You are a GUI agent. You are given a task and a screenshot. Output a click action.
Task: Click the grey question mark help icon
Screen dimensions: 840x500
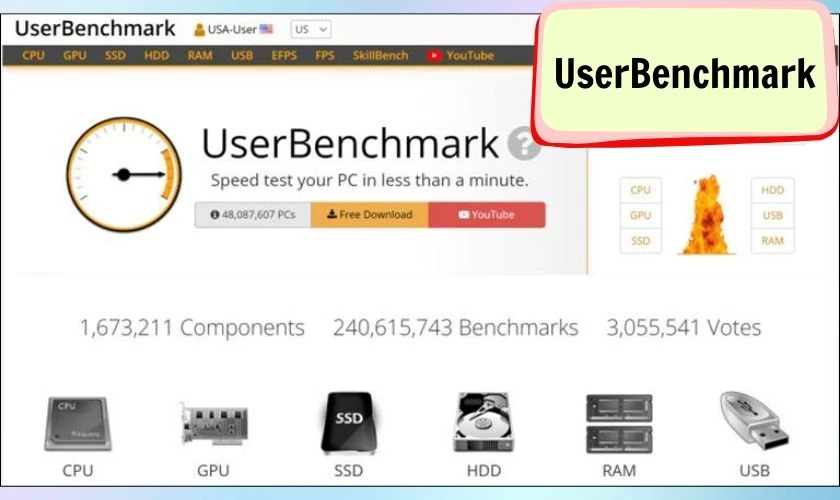point(523,144)
